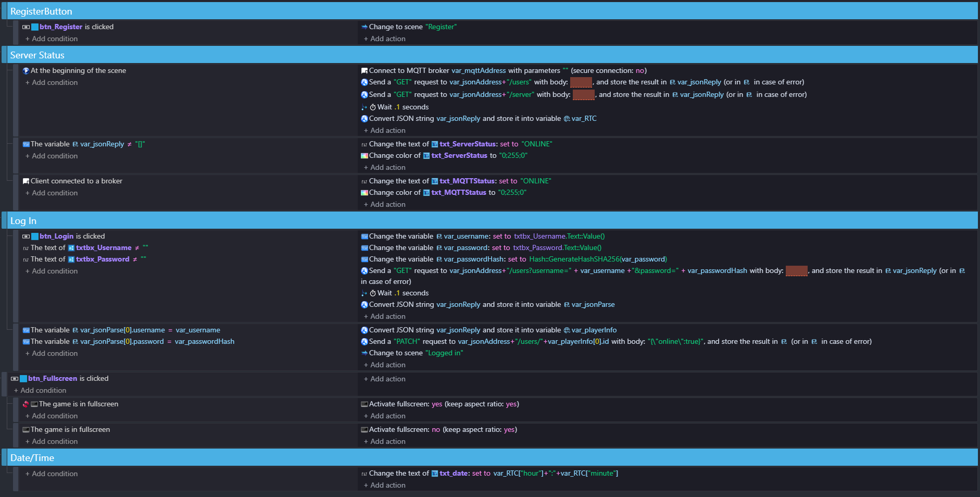
Task: Click the MQTT icon before "Connect to MQTT broker"
Action: coord(365,71)
